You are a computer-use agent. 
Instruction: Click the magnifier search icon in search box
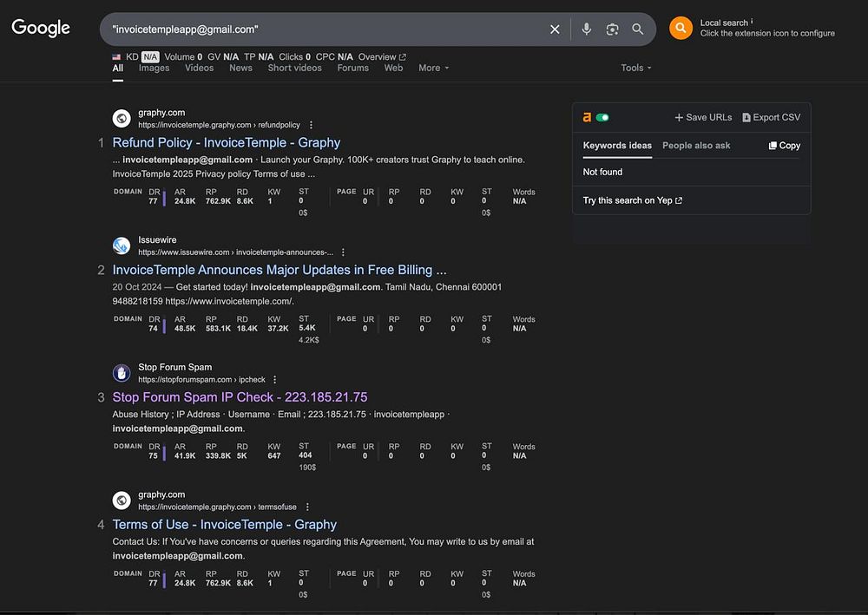click(x=638, y=29)
